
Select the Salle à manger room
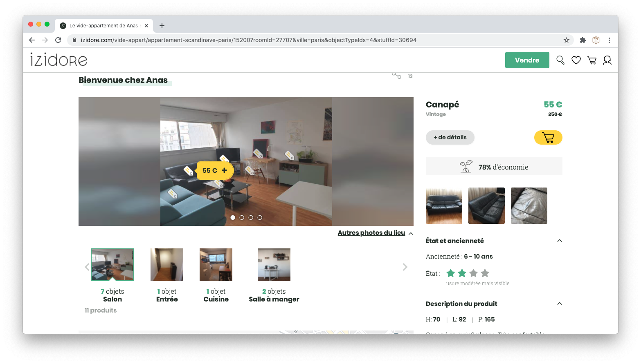[x=274, y=265]
